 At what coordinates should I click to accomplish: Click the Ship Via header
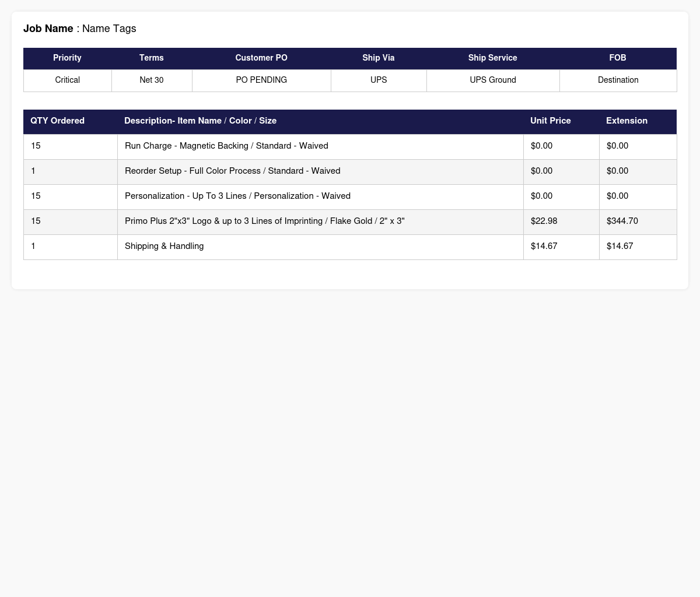[379, 58]
